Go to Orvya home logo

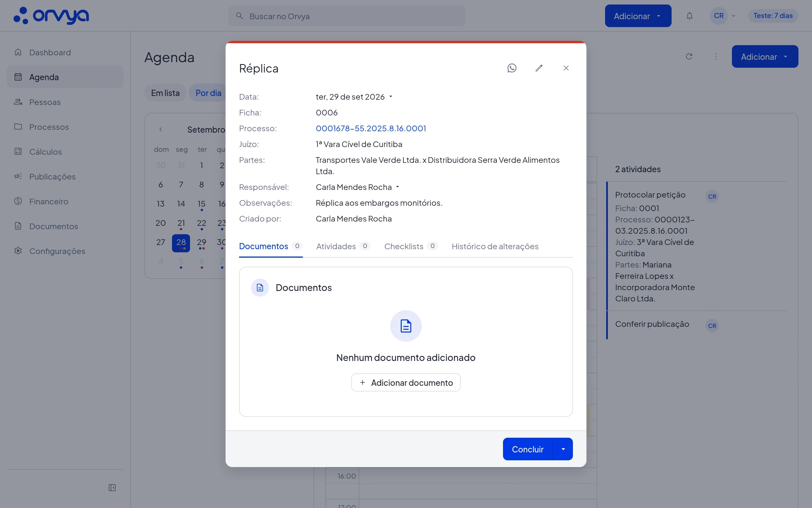pos(51,16)
